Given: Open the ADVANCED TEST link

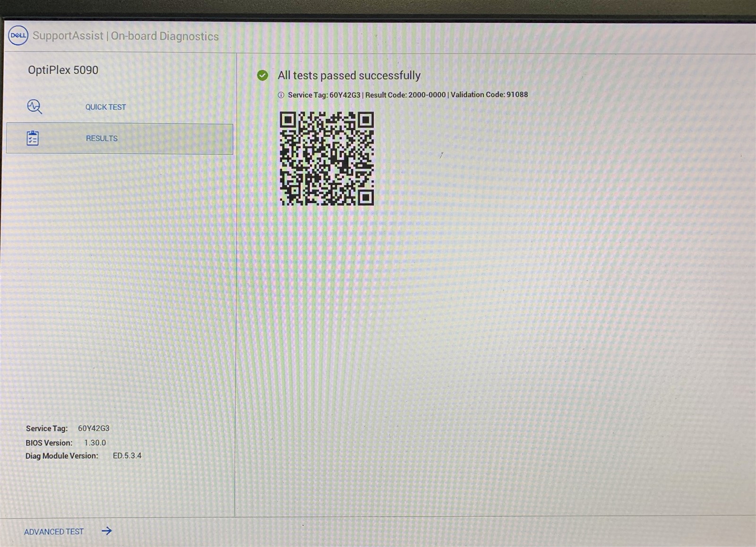Looking at the screenshot, I should 54,531.
